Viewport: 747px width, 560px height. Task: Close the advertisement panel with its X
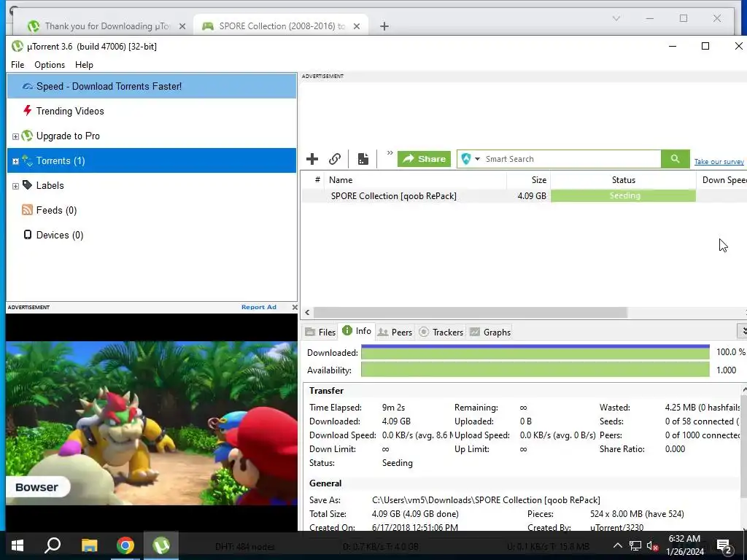pos(295,307)
